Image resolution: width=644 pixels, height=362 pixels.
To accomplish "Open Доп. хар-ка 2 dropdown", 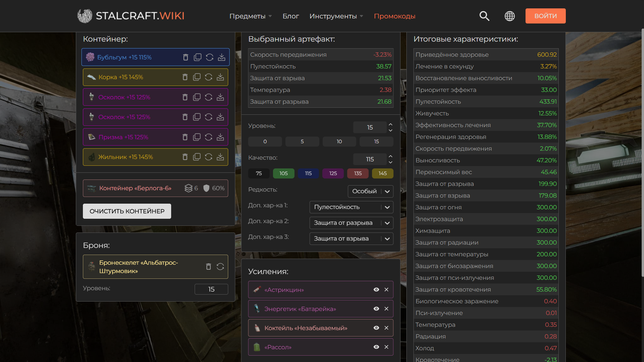I will (x=351, y=223).
